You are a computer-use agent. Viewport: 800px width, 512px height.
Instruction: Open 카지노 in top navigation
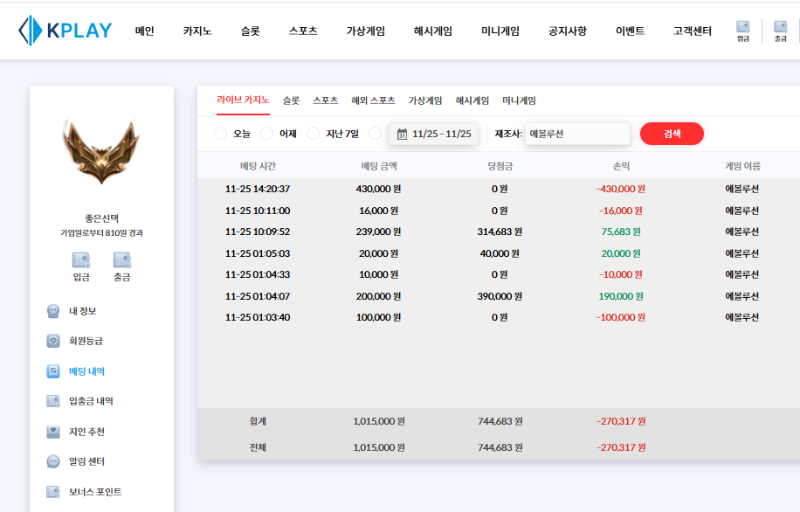point(197,31)
